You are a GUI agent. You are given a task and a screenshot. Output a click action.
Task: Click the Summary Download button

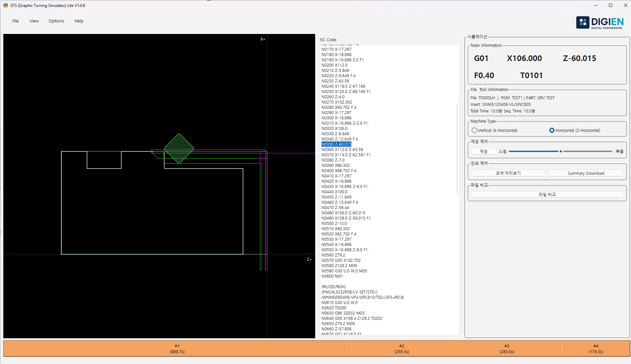tap(586, 173)
